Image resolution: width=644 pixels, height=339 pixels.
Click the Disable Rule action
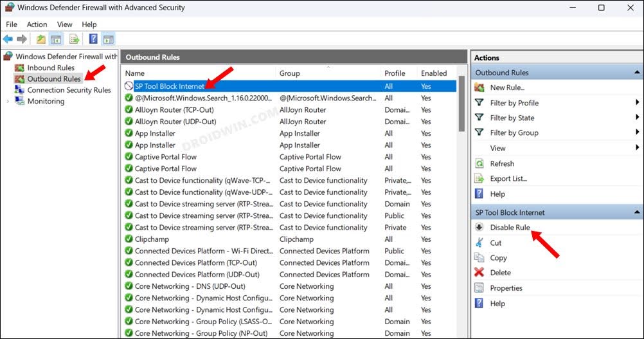510,227
